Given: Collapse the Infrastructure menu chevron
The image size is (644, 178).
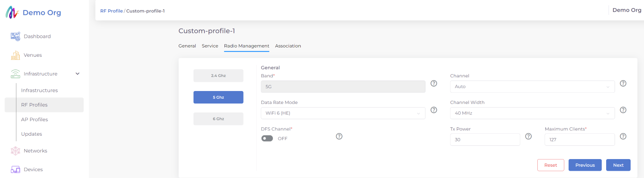Looking at the screenshot, I should (x=78, y=74).
